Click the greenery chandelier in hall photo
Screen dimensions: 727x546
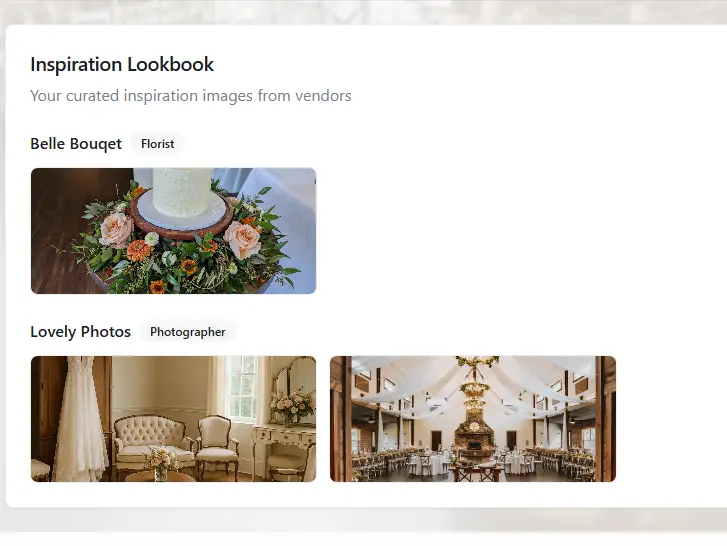[x=476, y=387]
